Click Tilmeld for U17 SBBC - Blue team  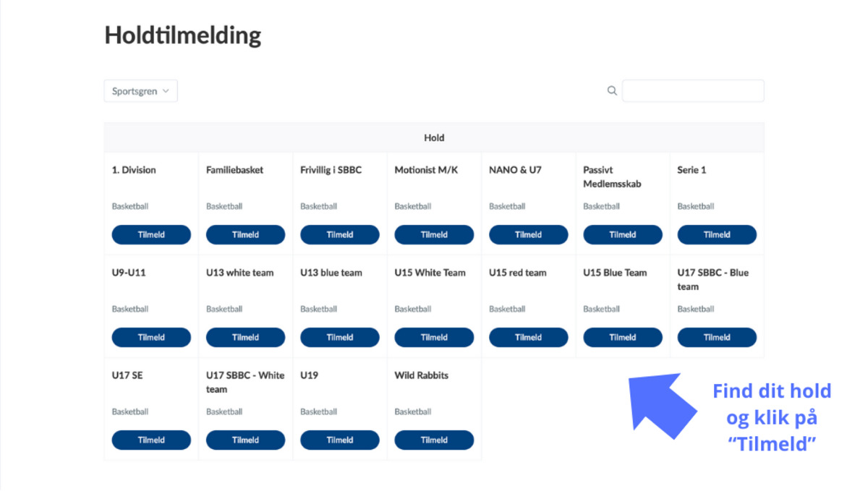click(x=717, y=337)
